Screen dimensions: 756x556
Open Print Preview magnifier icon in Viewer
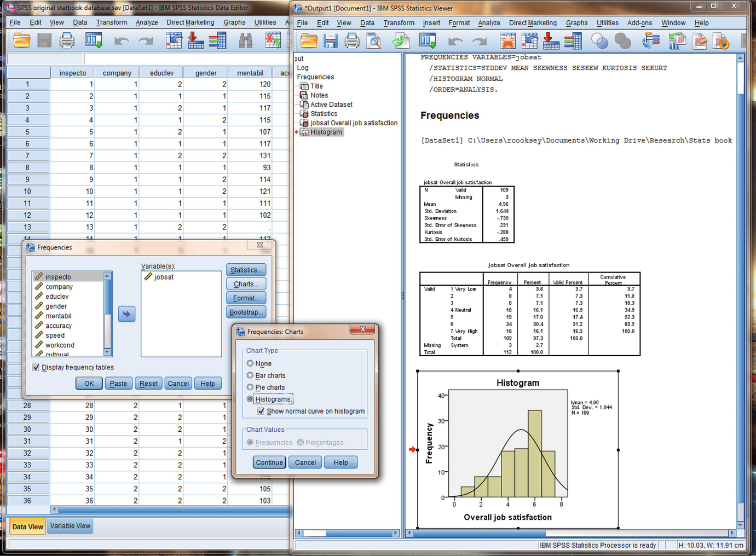pos(374,41)
